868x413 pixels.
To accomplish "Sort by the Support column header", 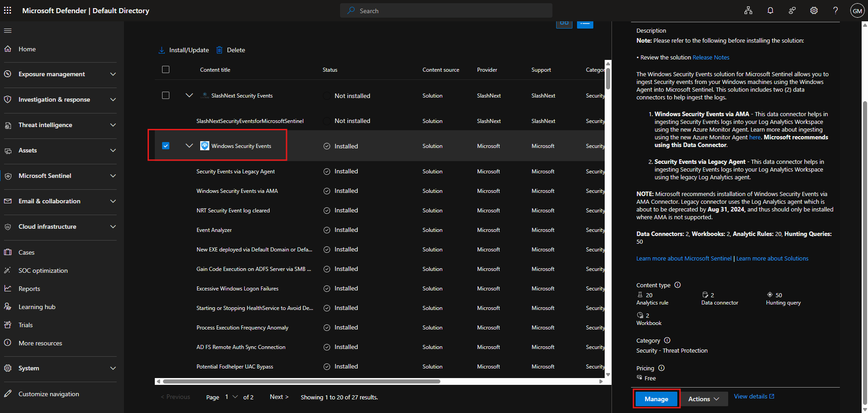I will click(x=541, y=69).
